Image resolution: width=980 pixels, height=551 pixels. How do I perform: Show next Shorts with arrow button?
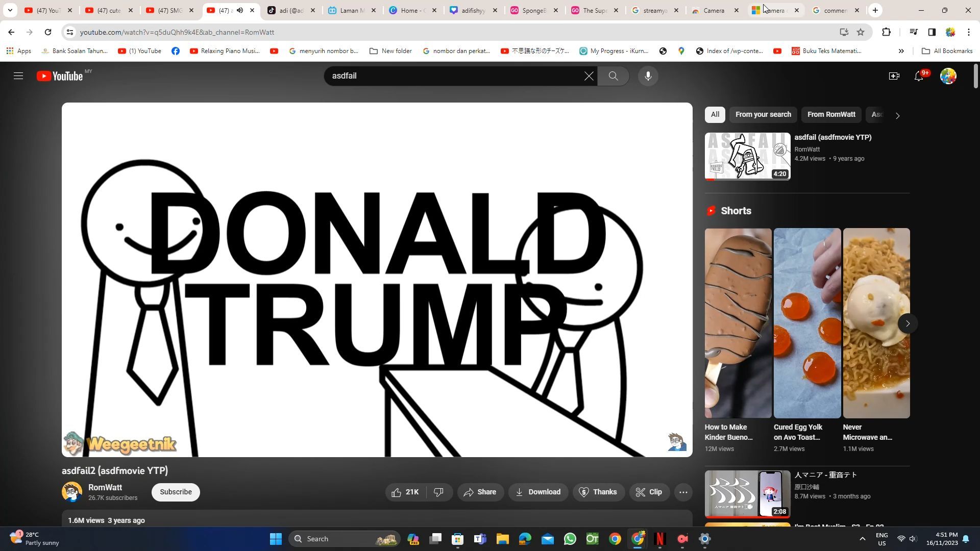(907, 324)
